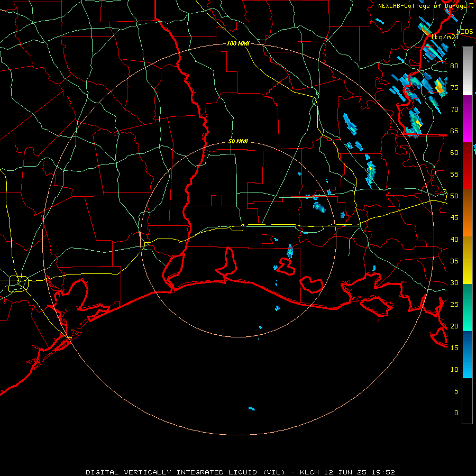Pick the gray-white top segment of the color bar

click(x=467, y=71)
